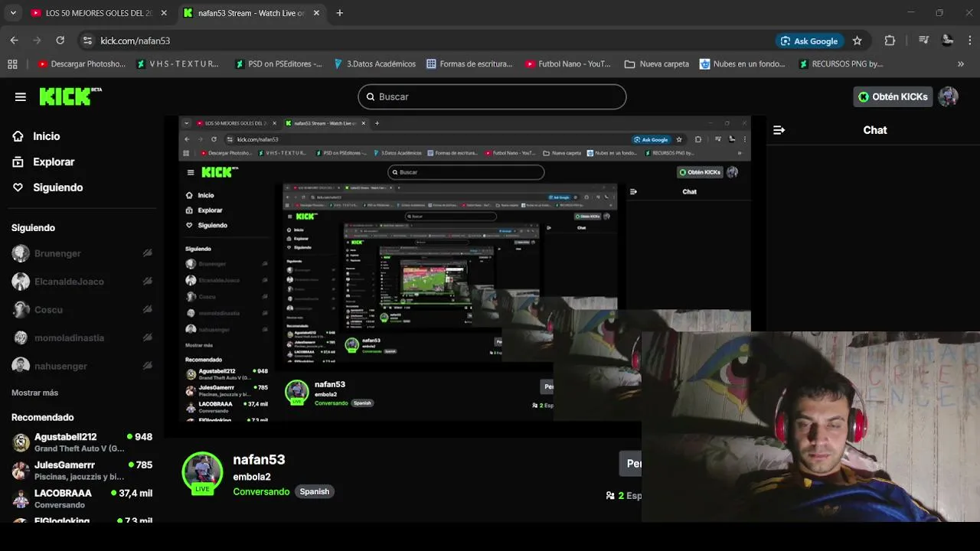This screenshot has width=980, height=551.
Task: Click browser back arrow
Action: [x=14, y=41]
